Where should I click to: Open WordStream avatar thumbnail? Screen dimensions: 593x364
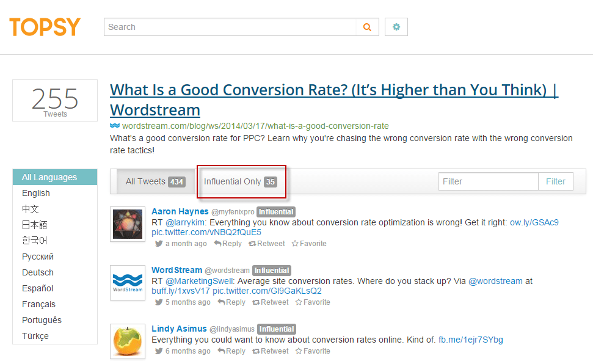pyautogui.click(x=128, y=283)
